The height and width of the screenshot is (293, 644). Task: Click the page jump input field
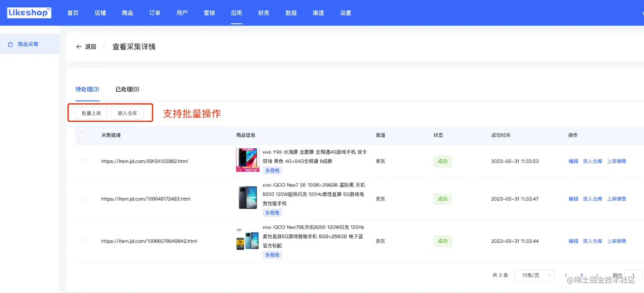633,276
